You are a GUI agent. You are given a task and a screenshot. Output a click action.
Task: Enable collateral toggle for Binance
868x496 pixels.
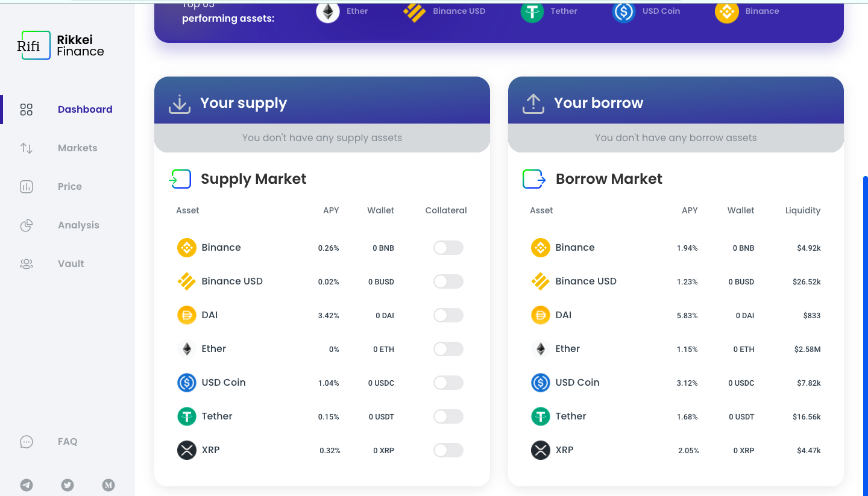coord(448,248)
